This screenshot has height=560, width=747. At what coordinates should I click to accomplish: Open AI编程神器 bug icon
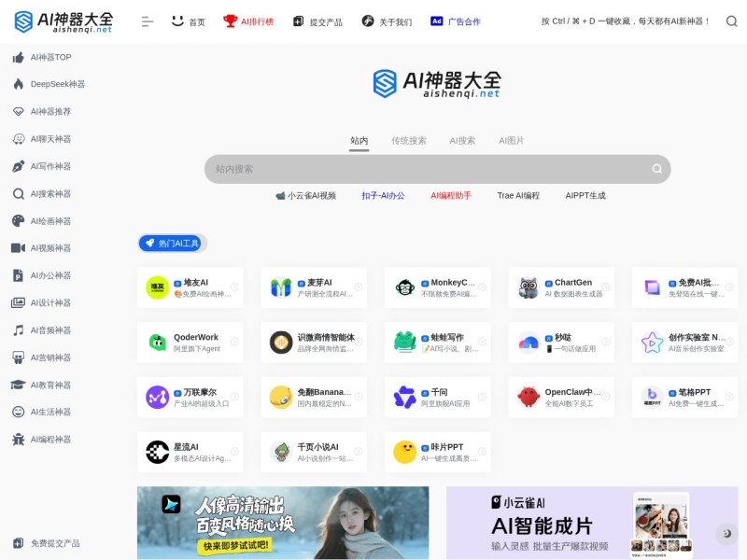[18, 440]
